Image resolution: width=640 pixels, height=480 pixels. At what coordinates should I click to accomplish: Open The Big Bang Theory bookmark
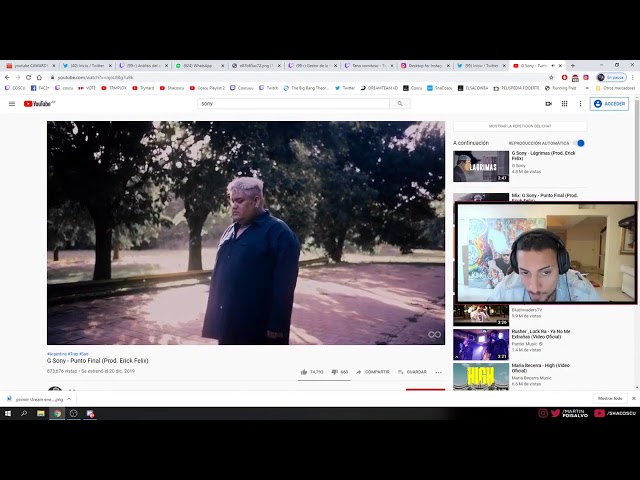(306, 88)
